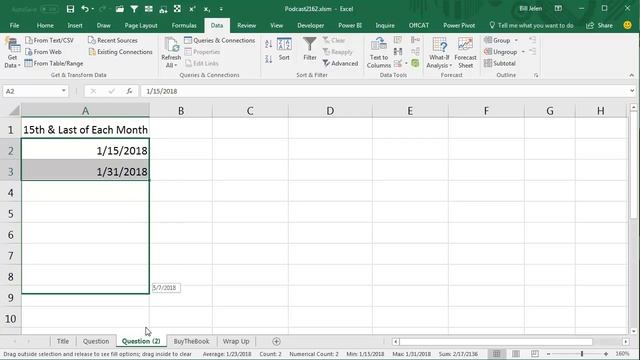This screenshot has width=640, height=360.
Task: Click Subtotal in Outline group
Action: click(500, 63)
